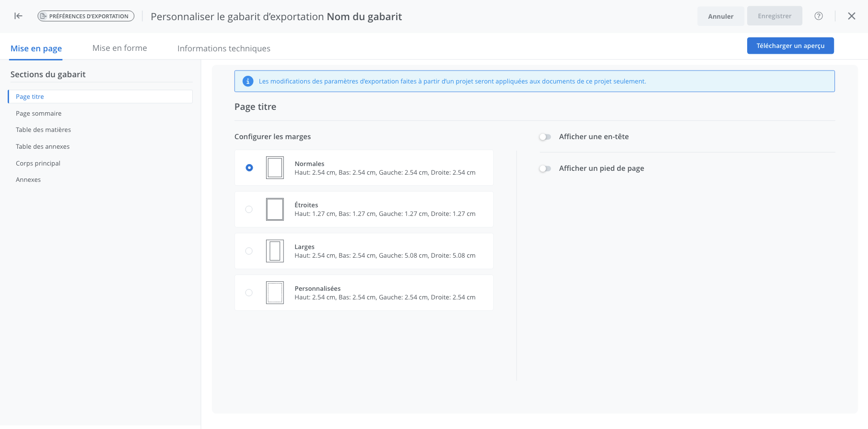The height and width of the screenshot is (429, 868).
Task: Select the Étroites margins radio button
Action: pos(249,209)
